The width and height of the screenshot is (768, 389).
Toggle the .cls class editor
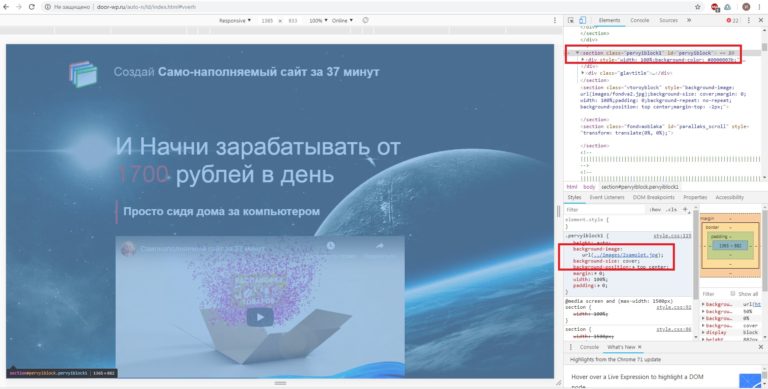(672, 210)
